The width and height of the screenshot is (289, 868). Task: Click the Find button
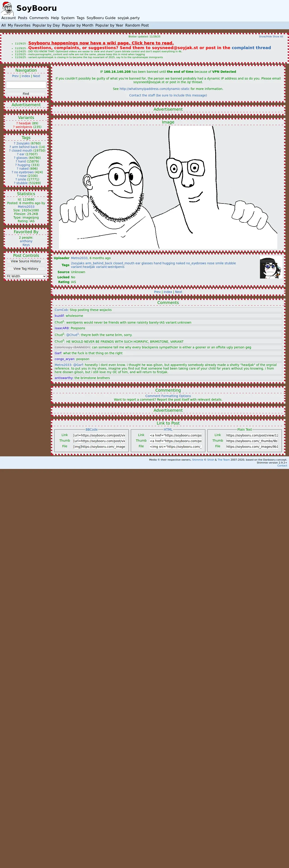26,94
